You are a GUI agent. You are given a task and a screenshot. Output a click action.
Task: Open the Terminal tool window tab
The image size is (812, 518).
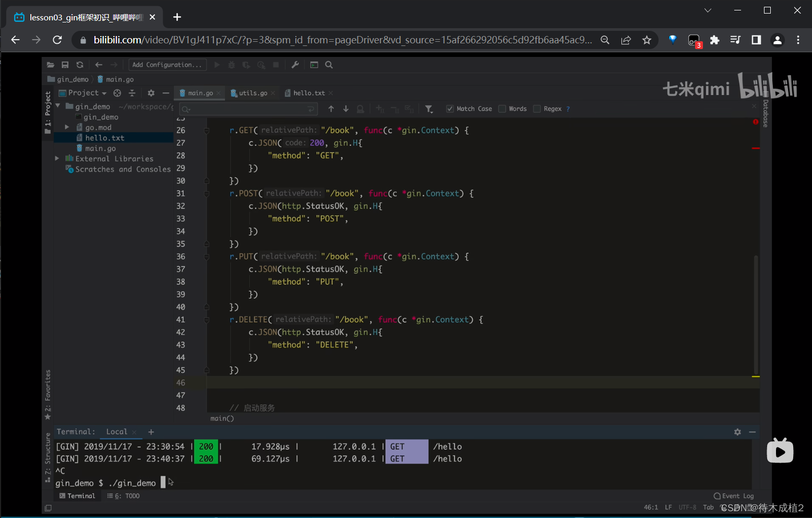point(77,496)
